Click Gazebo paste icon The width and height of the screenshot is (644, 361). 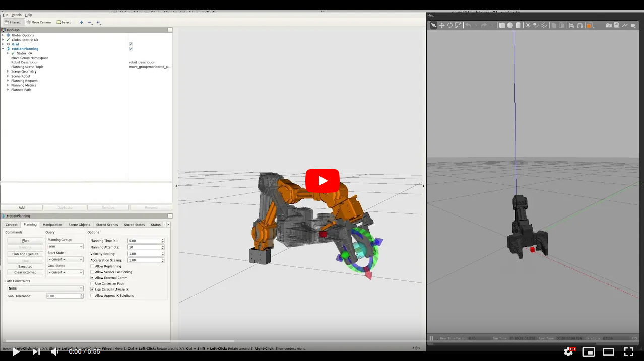click(x=561, y=25)
